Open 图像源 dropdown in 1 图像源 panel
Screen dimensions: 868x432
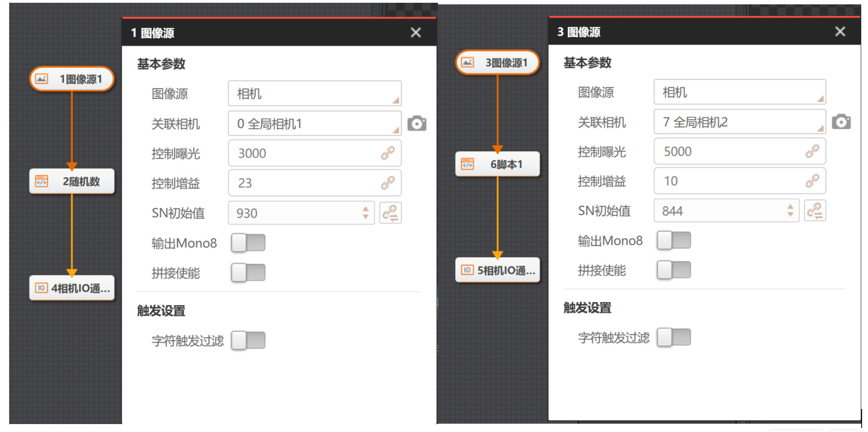coord(314,94)
